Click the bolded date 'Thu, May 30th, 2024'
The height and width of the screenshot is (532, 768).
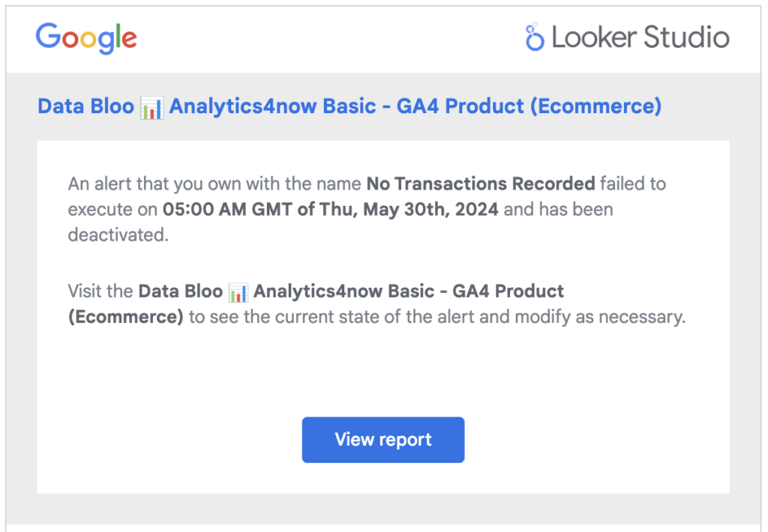pos(429,209)
